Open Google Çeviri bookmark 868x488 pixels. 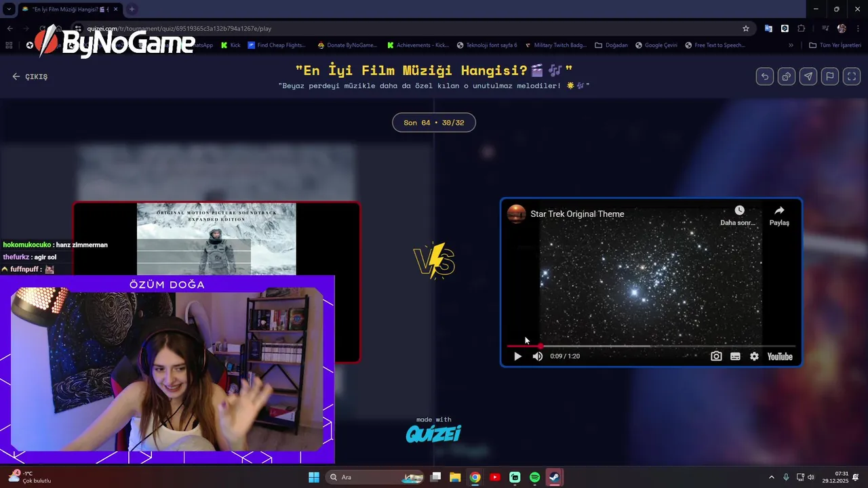point(656,45)
